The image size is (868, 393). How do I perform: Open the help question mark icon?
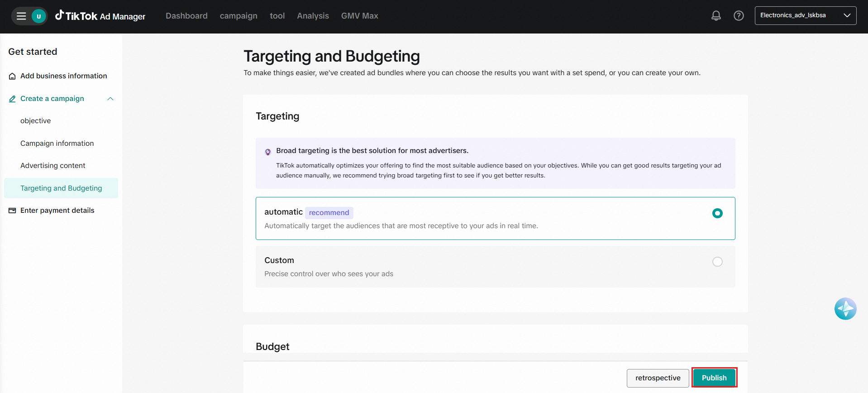[739, 16]
